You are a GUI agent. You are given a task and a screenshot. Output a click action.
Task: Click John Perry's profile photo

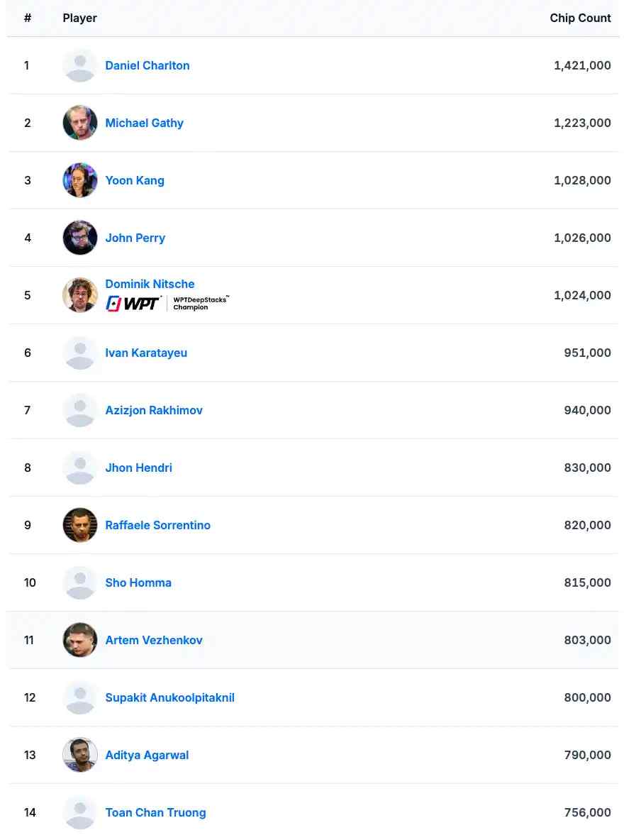tap(80, 238)
